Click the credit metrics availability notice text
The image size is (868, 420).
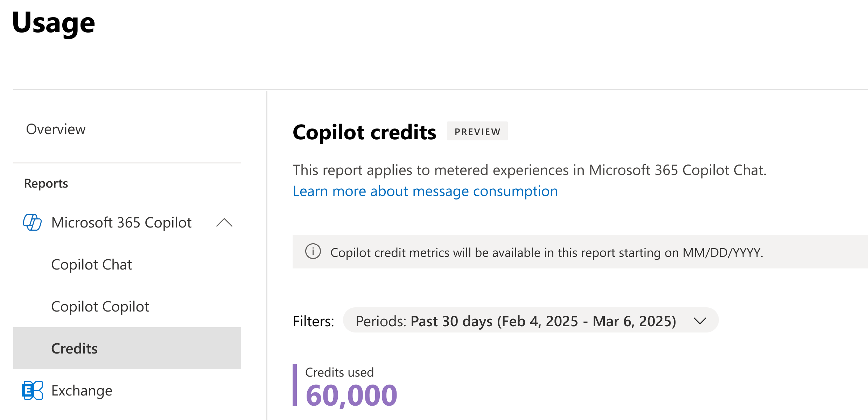pos(546,252)
